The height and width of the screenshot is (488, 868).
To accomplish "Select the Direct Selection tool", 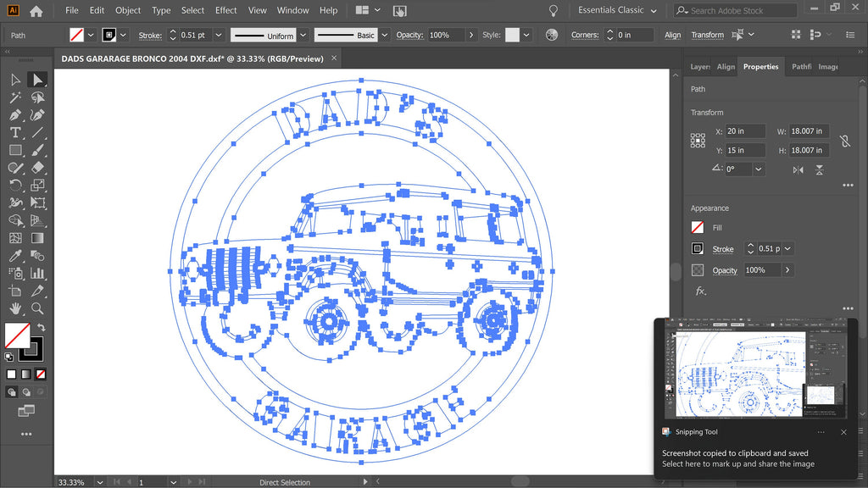I will point(37,80).
